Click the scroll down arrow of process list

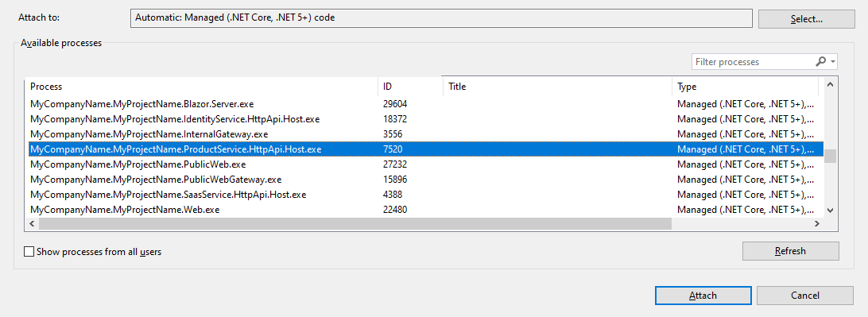pyautogui.click(x=830, y=211)
